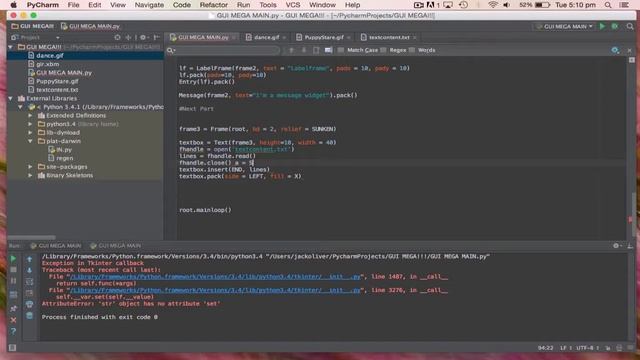This screenshot has height=360, width=640.
Task: Open search history dropdown magnifier in find field
Action: (x=171, y=50)
